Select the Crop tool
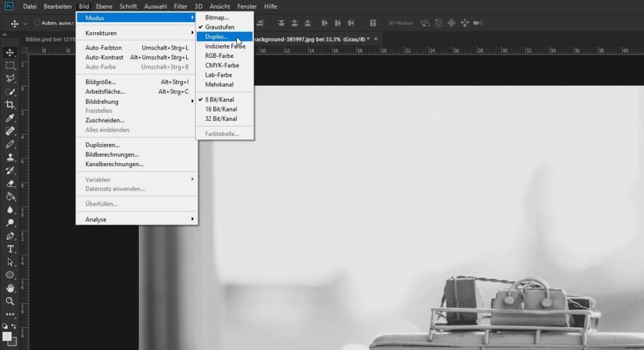The image size is (644, 350). 10,104
